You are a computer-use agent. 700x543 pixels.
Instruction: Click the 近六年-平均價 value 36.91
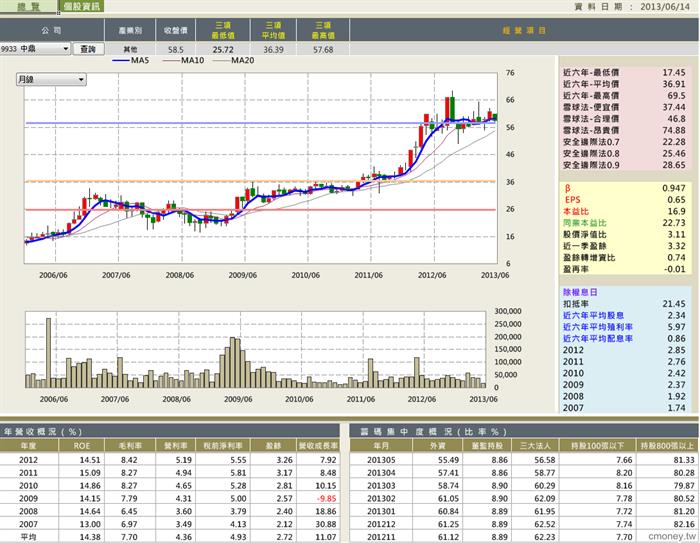coord(674,84)
